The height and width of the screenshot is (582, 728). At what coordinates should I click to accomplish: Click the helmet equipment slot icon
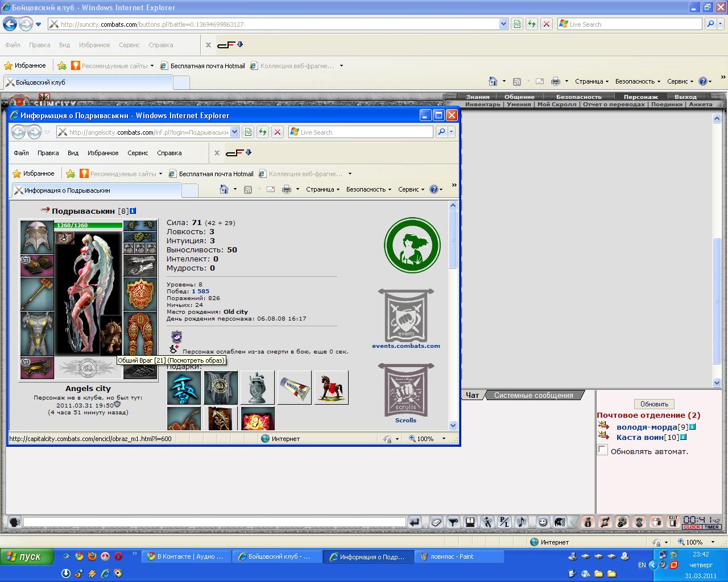tap(37, 237)
